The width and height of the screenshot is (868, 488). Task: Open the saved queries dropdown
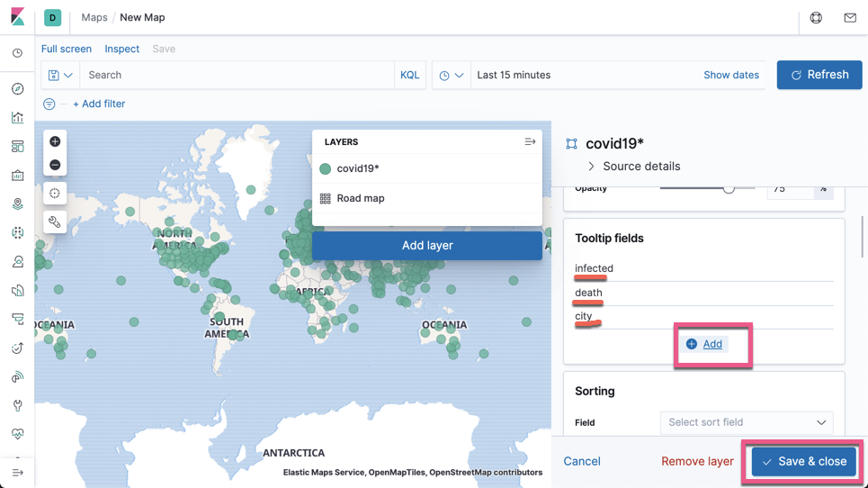tap(60, 76)
